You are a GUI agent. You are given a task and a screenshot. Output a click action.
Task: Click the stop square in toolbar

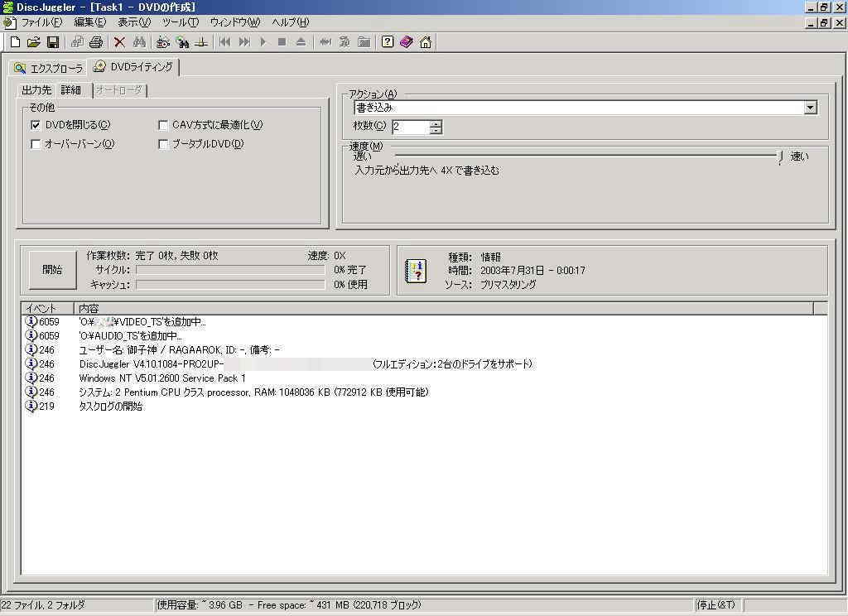pyautogui.click(x=282, y=42)
